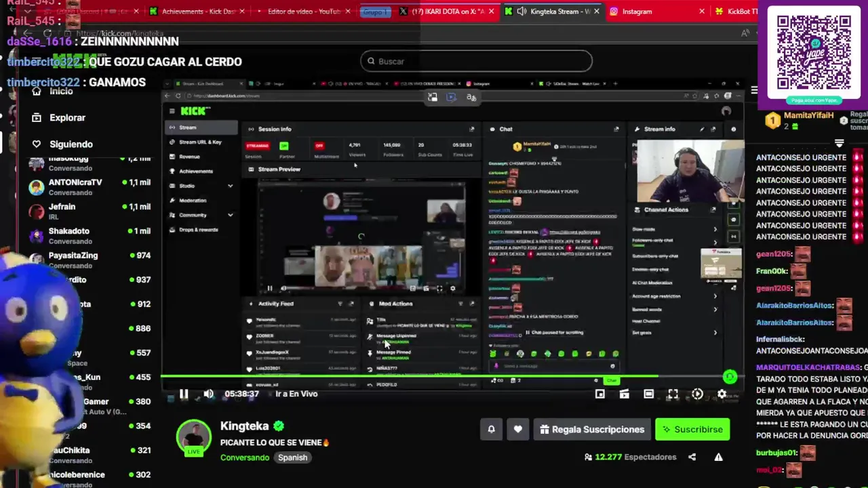Open the Conversando category link
The image size is (868, 488).
[x=245, y=457]
